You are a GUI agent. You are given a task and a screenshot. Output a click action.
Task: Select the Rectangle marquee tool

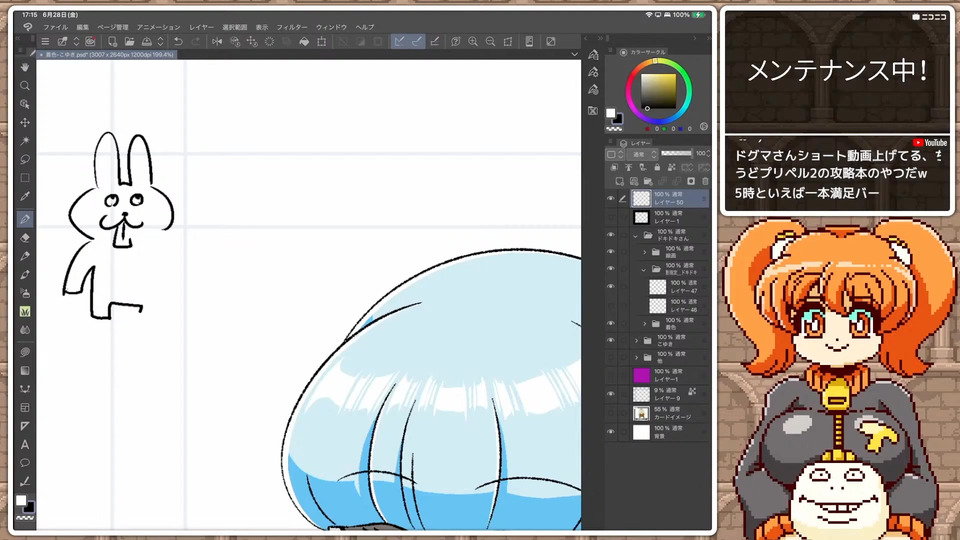[25, 178]
